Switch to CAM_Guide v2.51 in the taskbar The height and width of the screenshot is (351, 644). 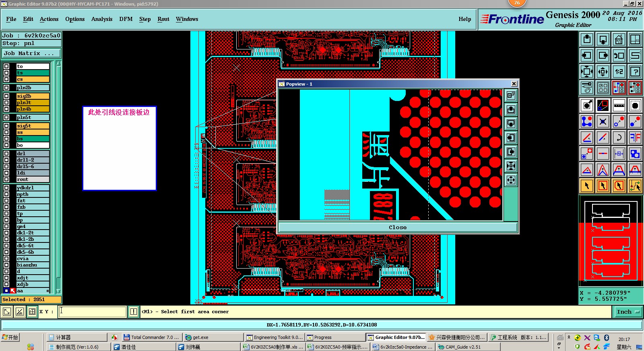(467, 347)
